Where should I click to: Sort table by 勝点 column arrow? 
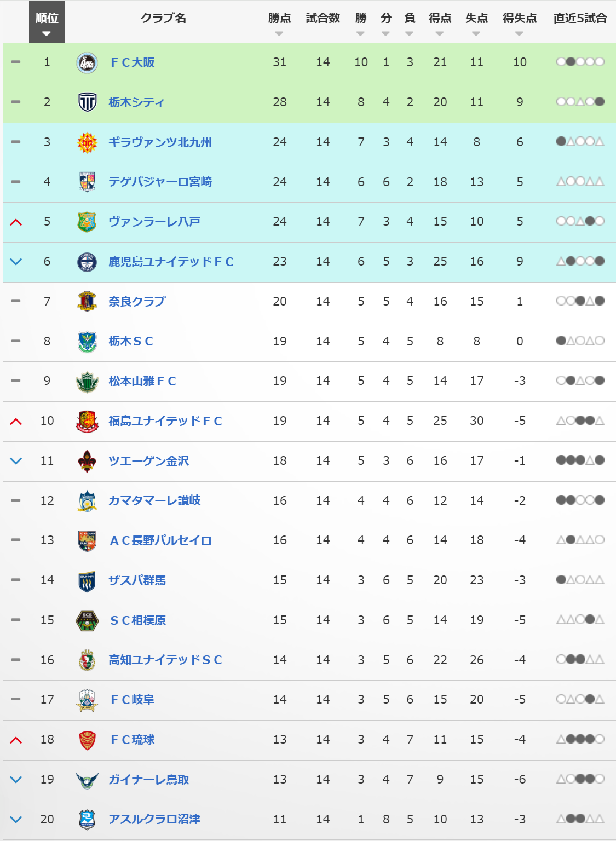point(279,34)
